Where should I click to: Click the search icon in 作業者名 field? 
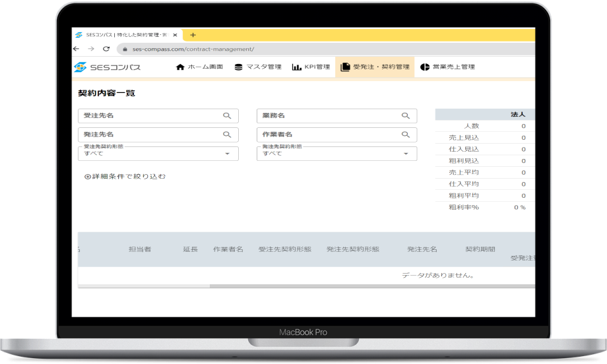click(406, 135)
